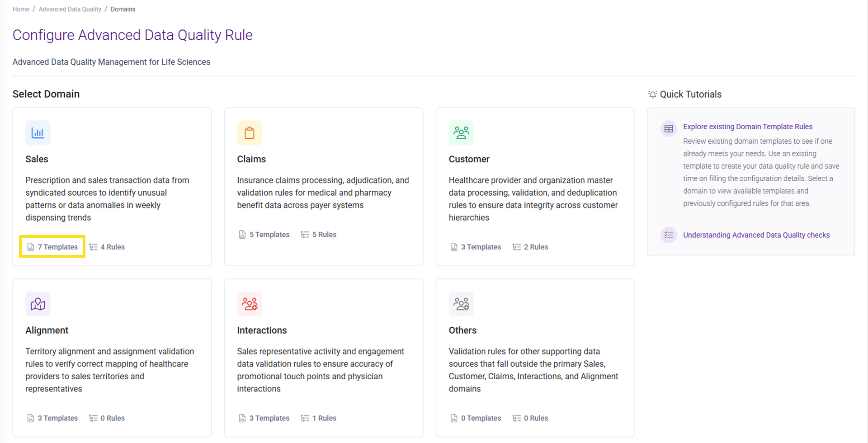
Task: Open Advanced Data Quality breadcrumb link
Action: click(70, 9)
